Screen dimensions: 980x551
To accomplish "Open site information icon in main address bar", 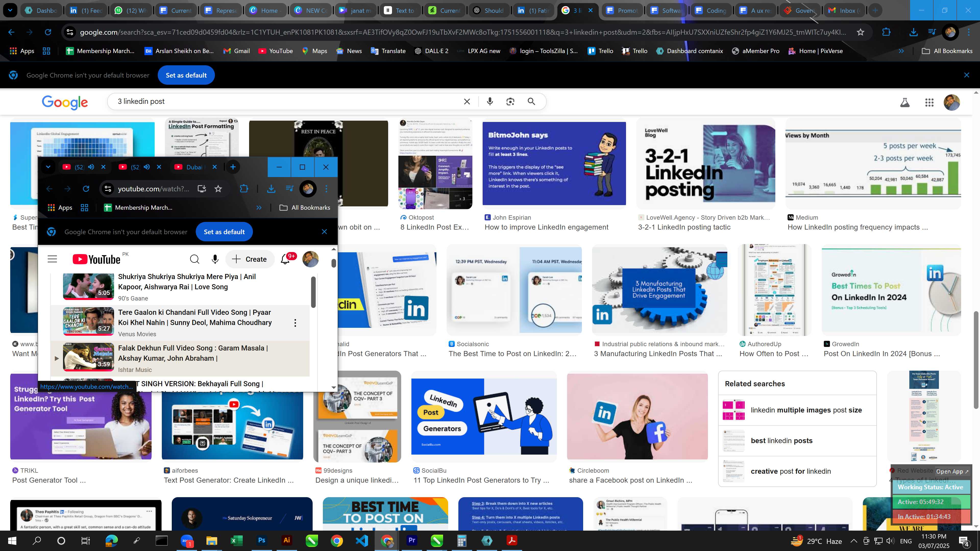I will tap(70, 32).
